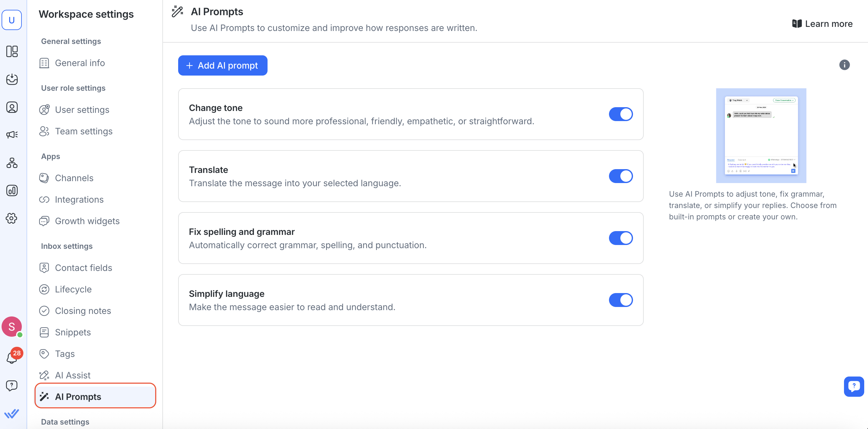Click Add AI prompt button
The image size is (868, 429).
(x=222, y=65)
